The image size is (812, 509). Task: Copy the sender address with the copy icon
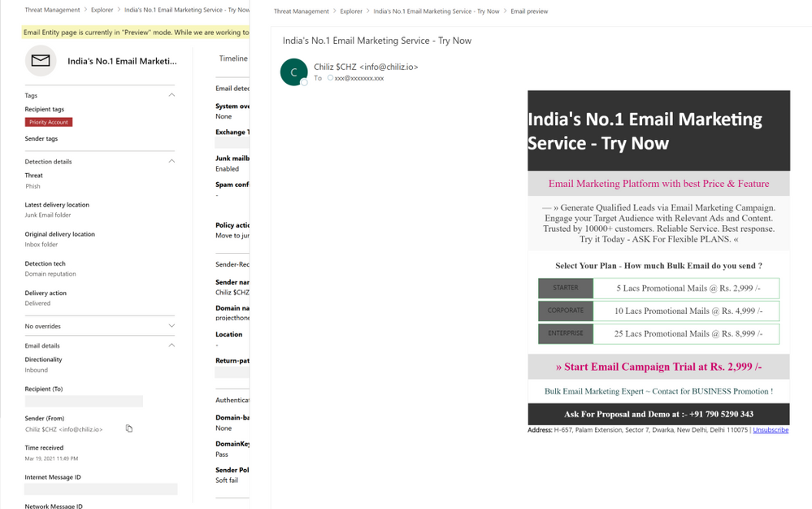pyautogui.click(x=129, y=429)
